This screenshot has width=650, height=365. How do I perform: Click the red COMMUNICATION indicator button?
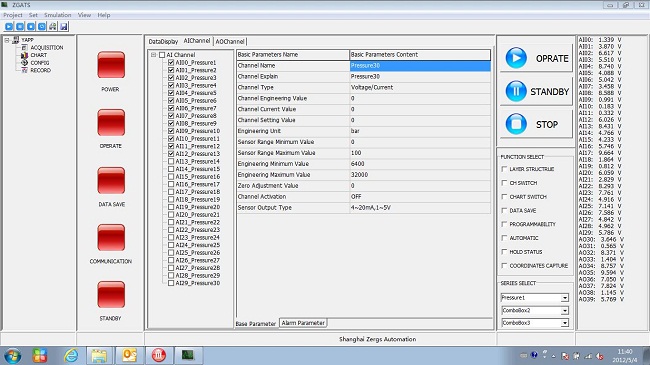pos(111,238)
